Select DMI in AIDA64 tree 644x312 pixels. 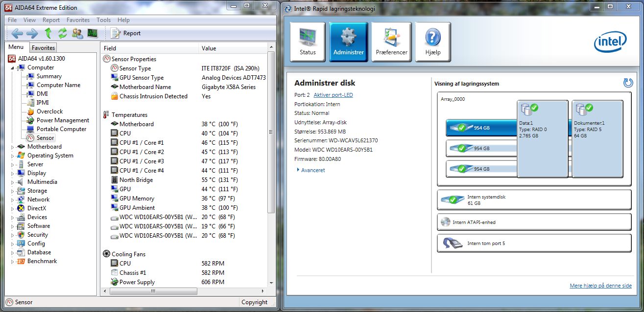pyautogui.click(x=42, y=94)
